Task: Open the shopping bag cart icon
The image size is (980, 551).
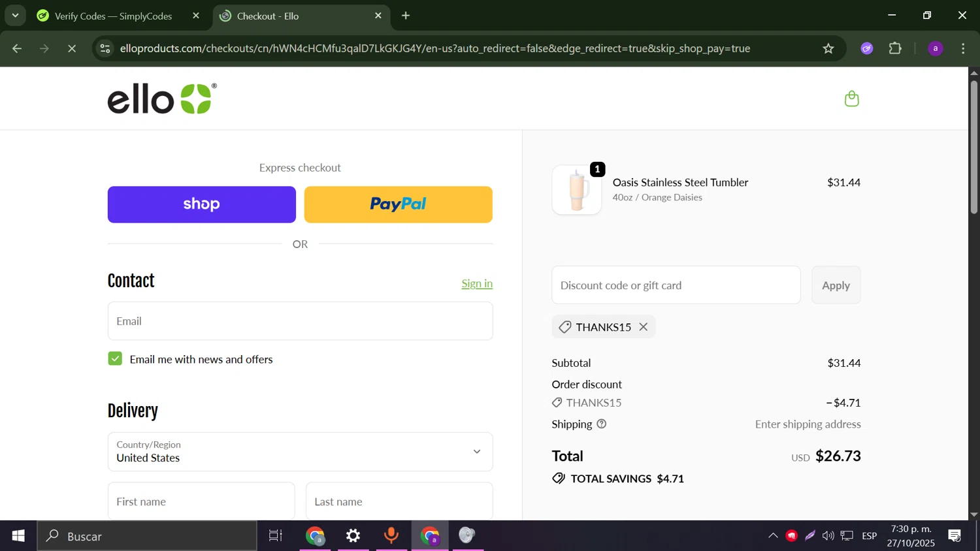Action: [x=851, y=99]
